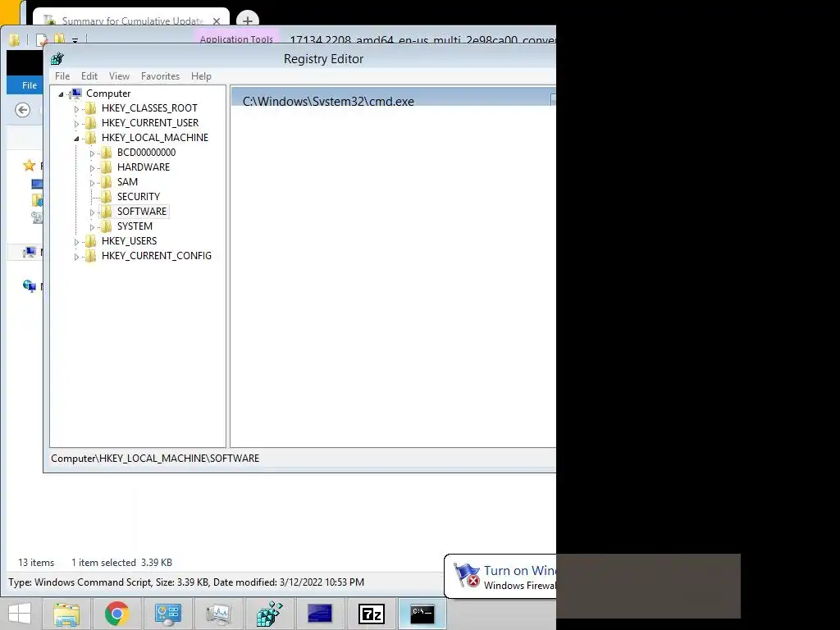Expand the HARDWARE key
Viewport: 840px width, 630px height.
coord(92,168)
